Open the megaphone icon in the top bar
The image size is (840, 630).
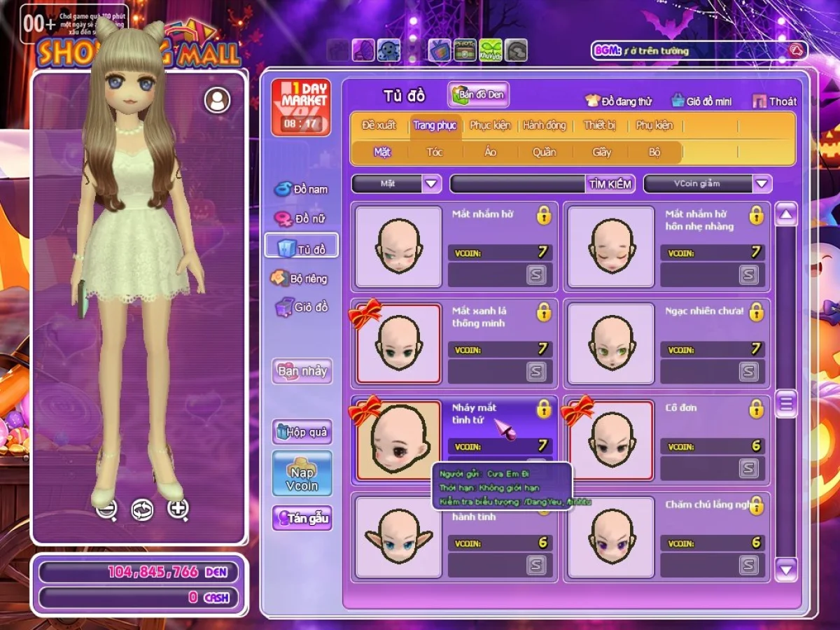tap(363, 50)
